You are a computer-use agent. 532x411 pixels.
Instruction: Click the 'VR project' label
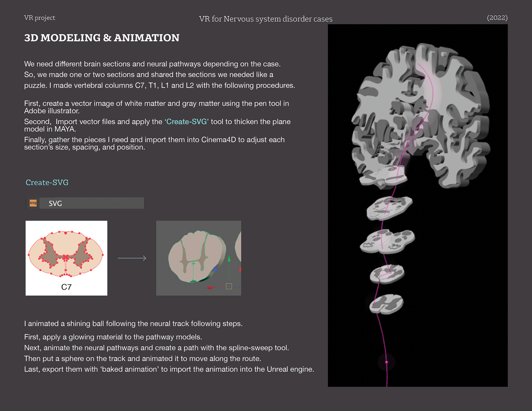(40, 18)
